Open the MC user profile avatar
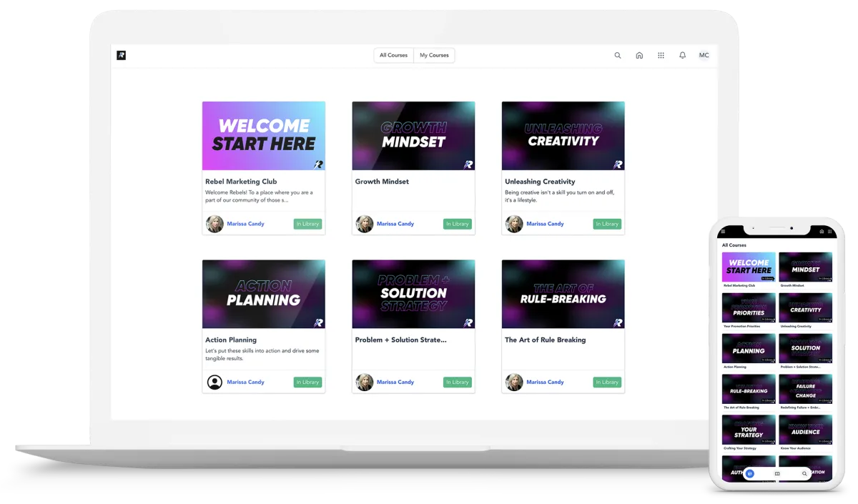 coord(704,55)
